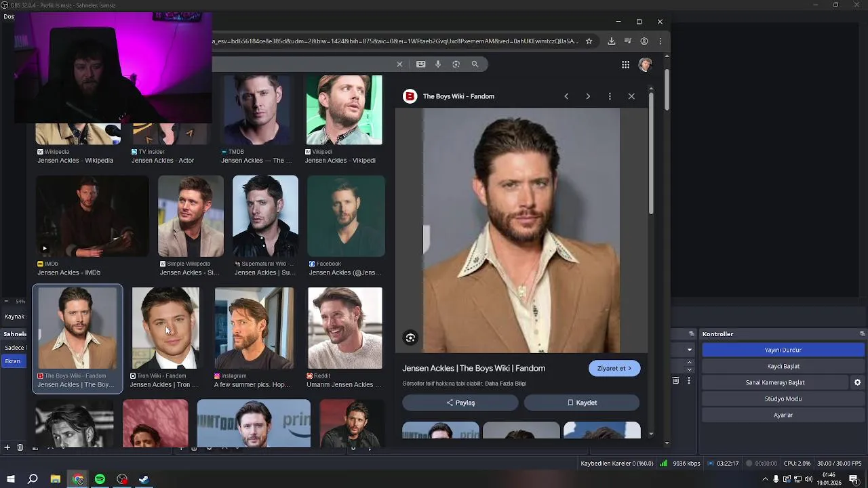Open Chrome downloads
The height and width of the screenshot is (488, 868).
tap(612, 41)
